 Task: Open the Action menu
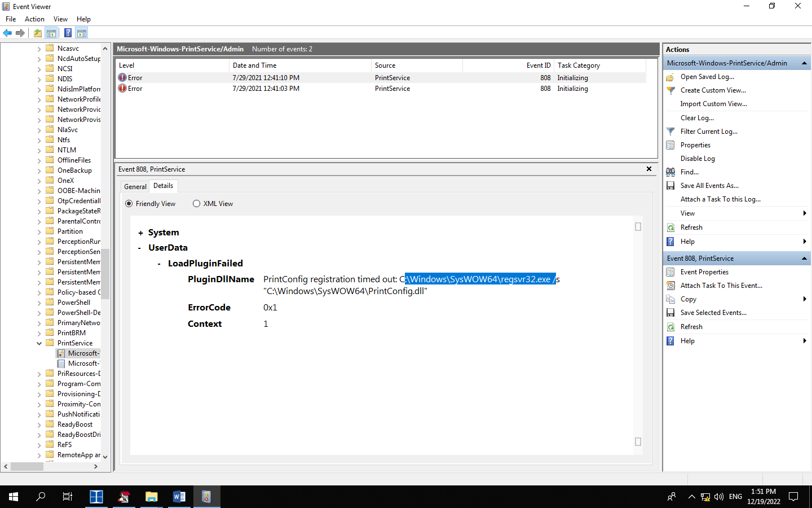(34, 19)
